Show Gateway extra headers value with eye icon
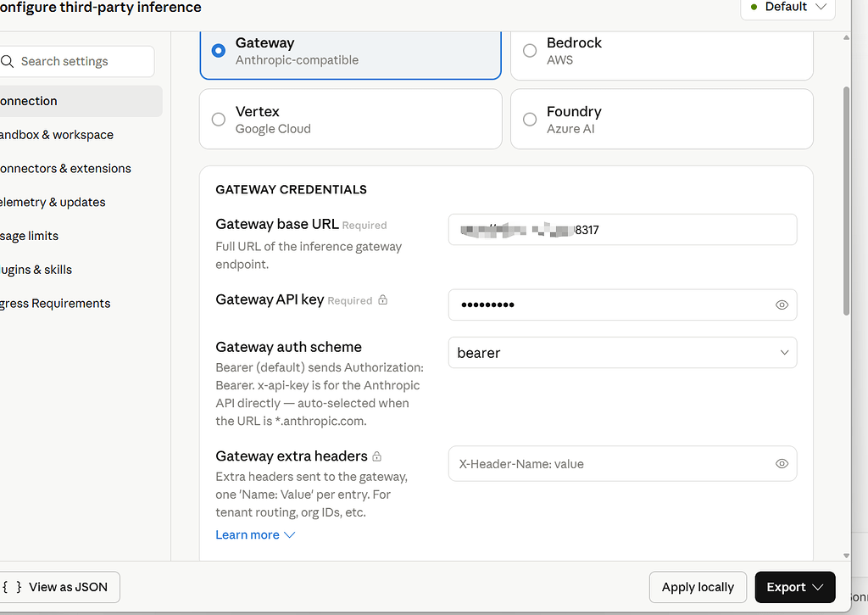Image resolution: width=868 pixels, height=615 pixels. (x=782, y=464)
